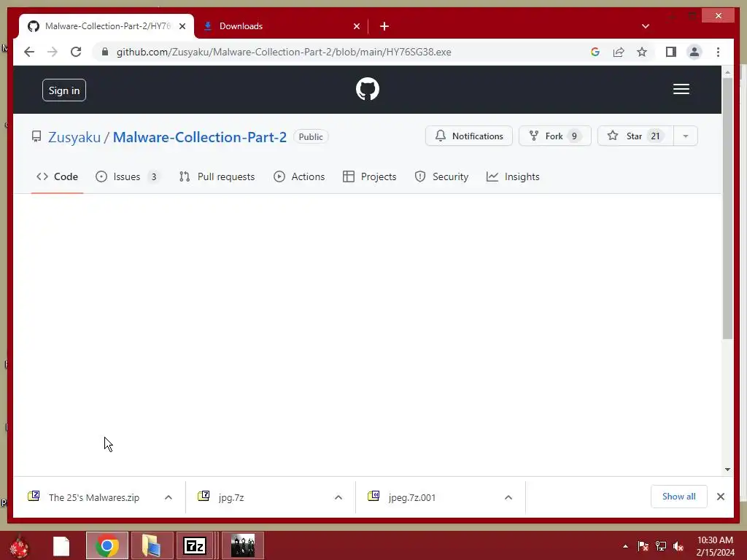This screenshot has width=747, height=560.
Task: Click the browser forward arrow
Action: point(53,52)
